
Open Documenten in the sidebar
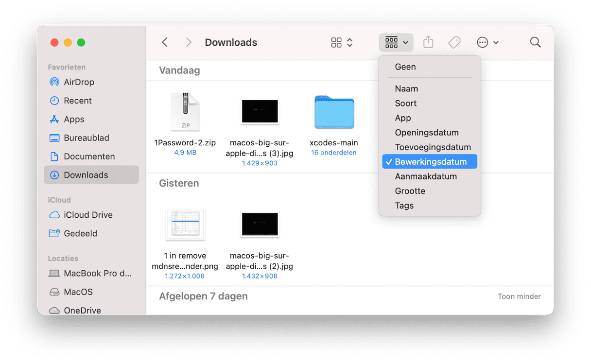[89, 156]
